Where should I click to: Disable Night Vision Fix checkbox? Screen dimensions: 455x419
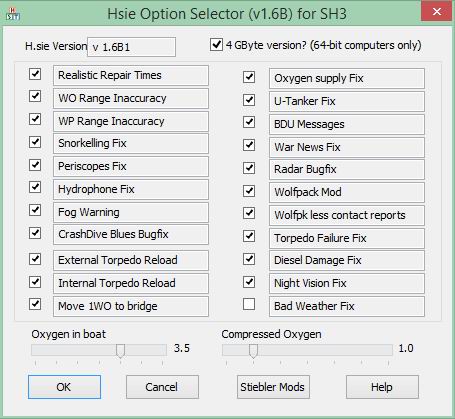point(249,282)
